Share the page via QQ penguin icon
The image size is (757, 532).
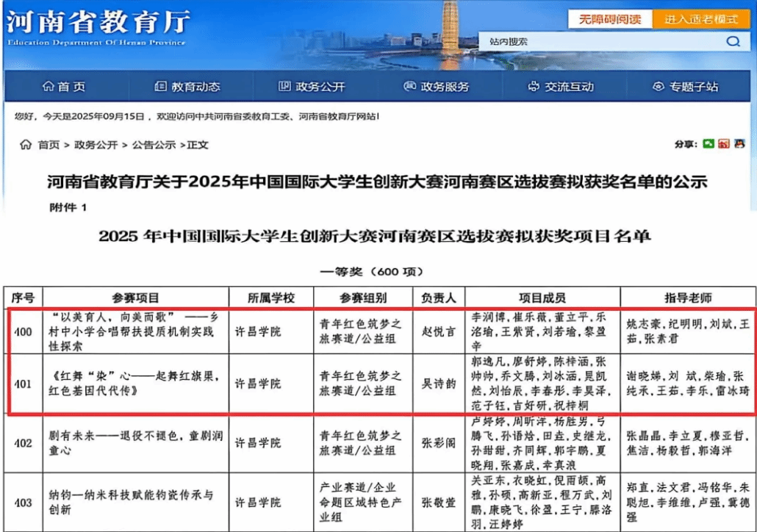click(x=738, y=144)
